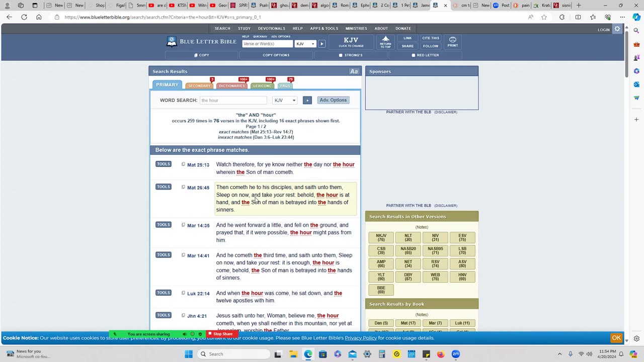Click the Aa font size icon
This screenshot has width=644, height=362.
pyautogui.click(x=354, y=71)
